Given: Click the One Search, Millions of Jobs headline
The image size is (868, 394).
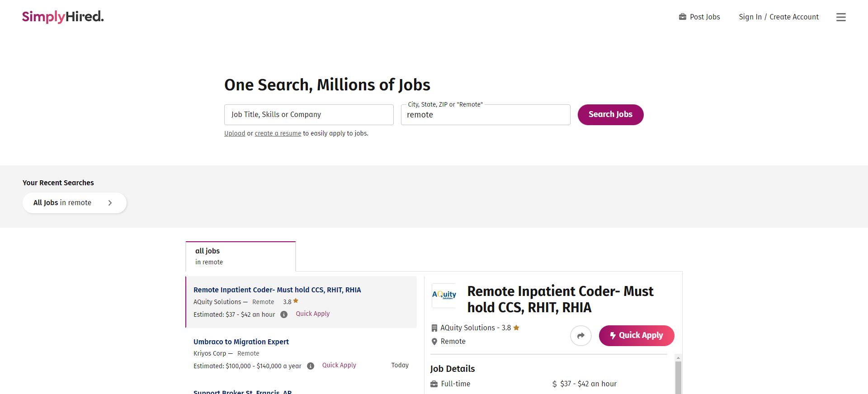Looking at the screenshot, I should 327,85.
